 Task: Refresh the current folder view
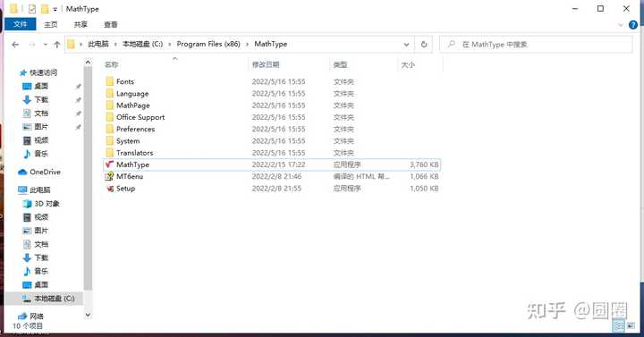pyautogui.click(x=424, y=45)
